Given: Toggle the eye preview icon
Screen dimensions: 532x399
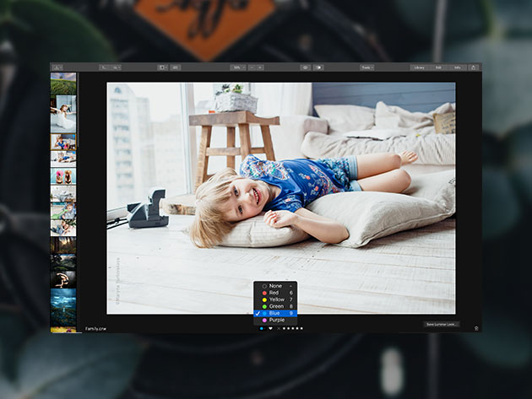Looking at the screenshot, I should click(x=306, y=67).
